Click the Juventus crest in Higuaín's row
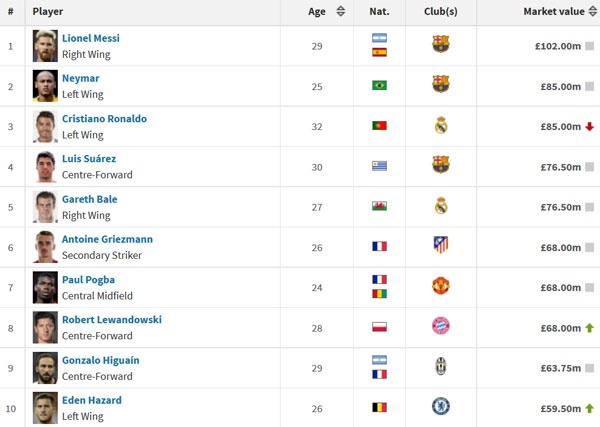The image size is (600, 427). (440, 366)
